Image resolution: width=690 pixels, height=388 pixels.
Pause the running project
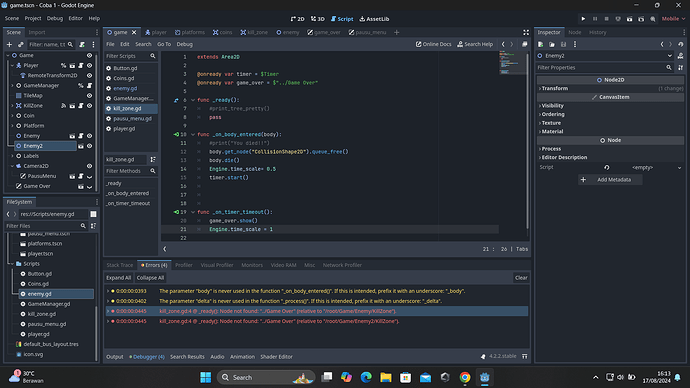[x=595, y=19]
